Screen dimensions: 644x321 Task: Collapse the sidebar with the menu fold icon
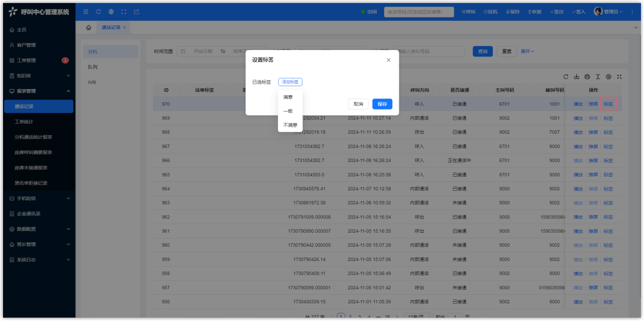click(x=86, y=12)
